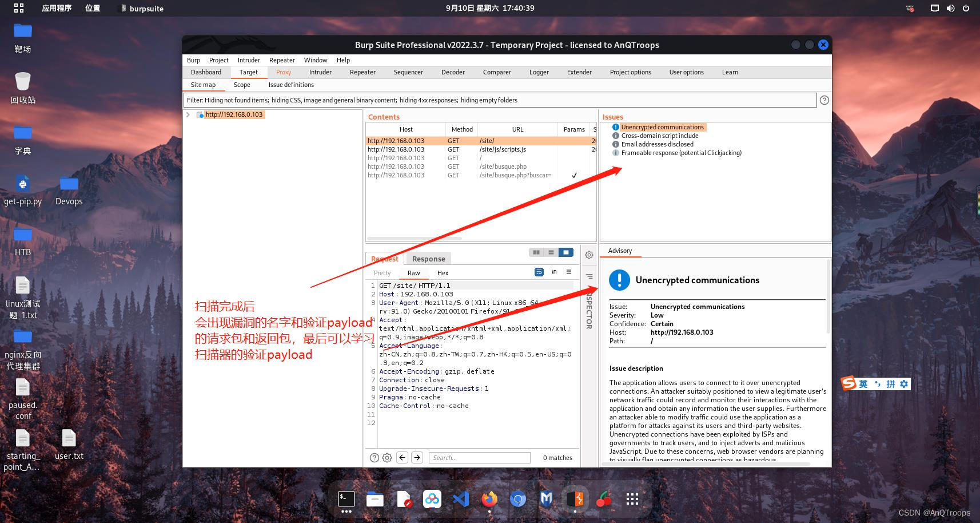This screenshot has width=980, height=523.
Task: Focus the request Search field
Action: coord(479,458)
